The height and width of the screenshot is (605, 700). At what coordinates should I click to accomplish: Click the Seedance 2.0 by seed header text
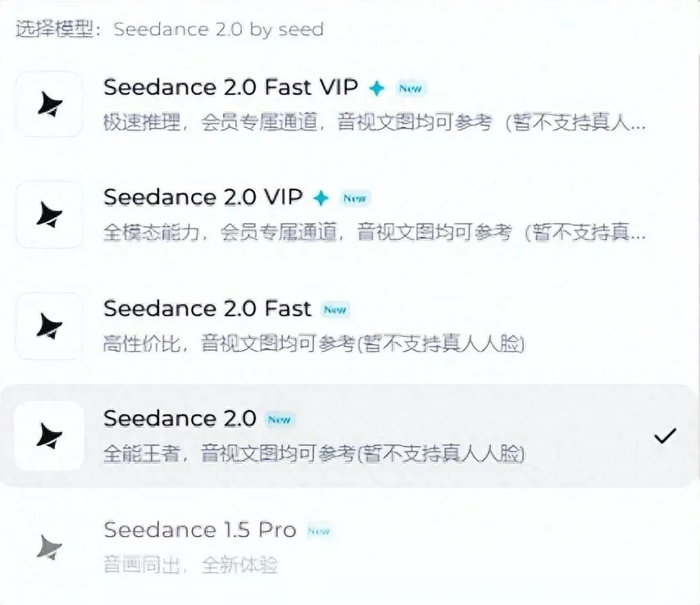coord(219,30)
